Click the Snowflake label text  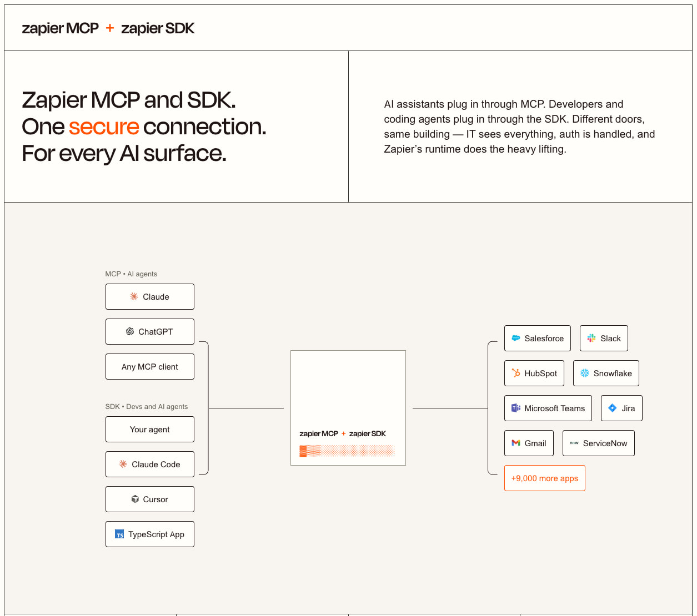(613, 373)
